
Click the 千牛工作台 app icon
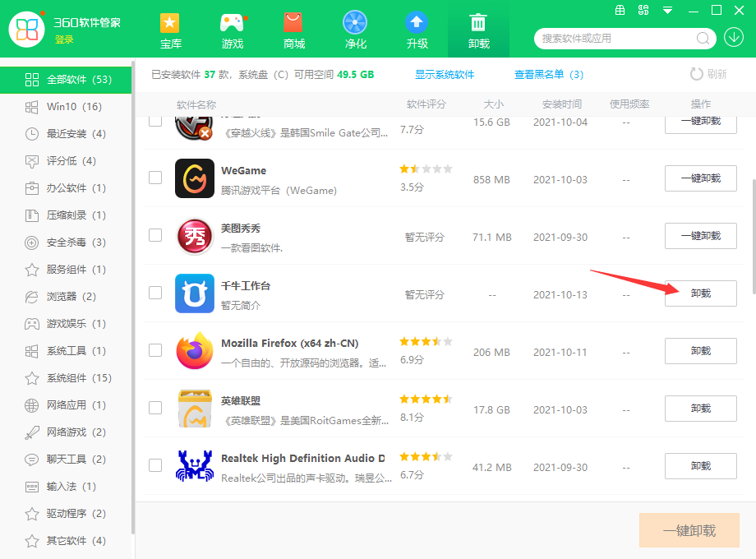point(195,293)
